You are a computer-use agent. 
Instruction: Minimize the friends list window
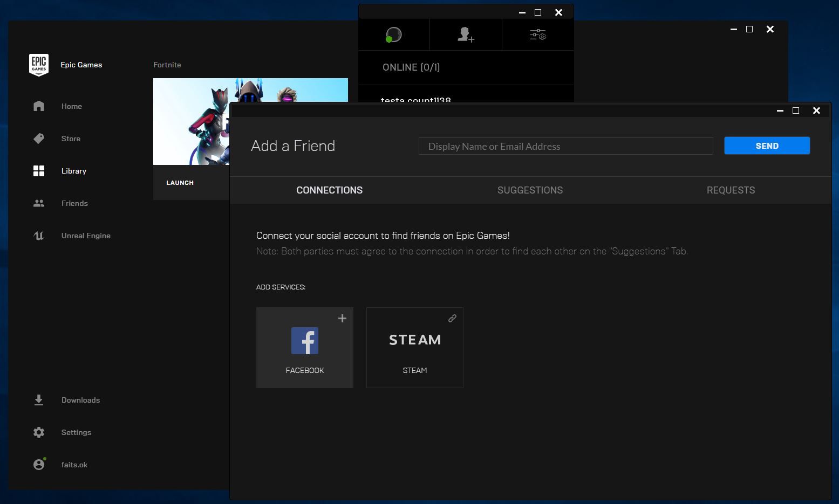coord(522,12)
